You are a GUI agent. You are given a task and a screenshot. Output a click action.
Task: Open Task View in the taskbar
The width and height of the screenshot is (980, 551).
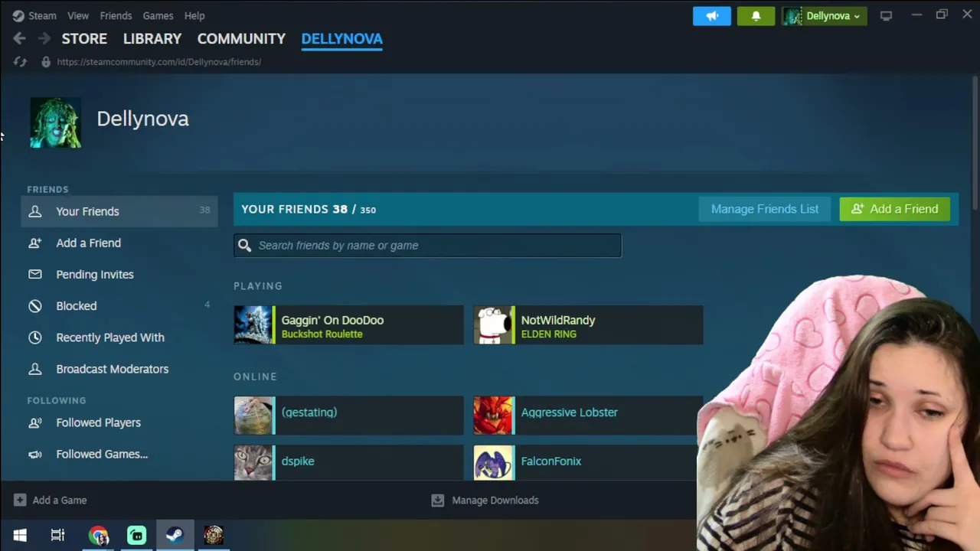pos(58,535)
